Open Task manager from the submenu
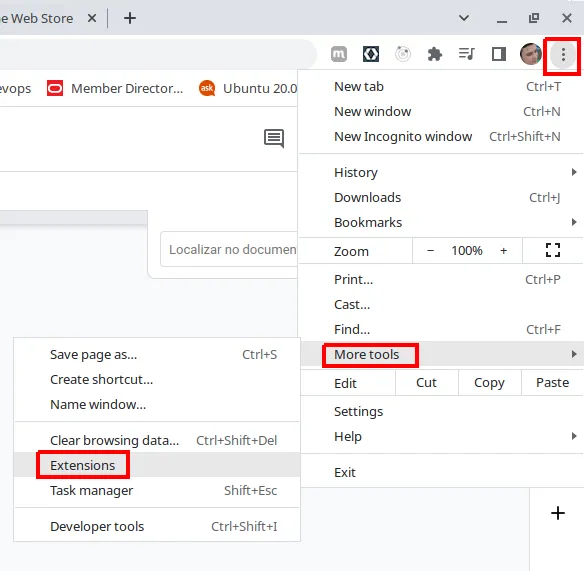The image size is (584, 571). click(157, 490)
